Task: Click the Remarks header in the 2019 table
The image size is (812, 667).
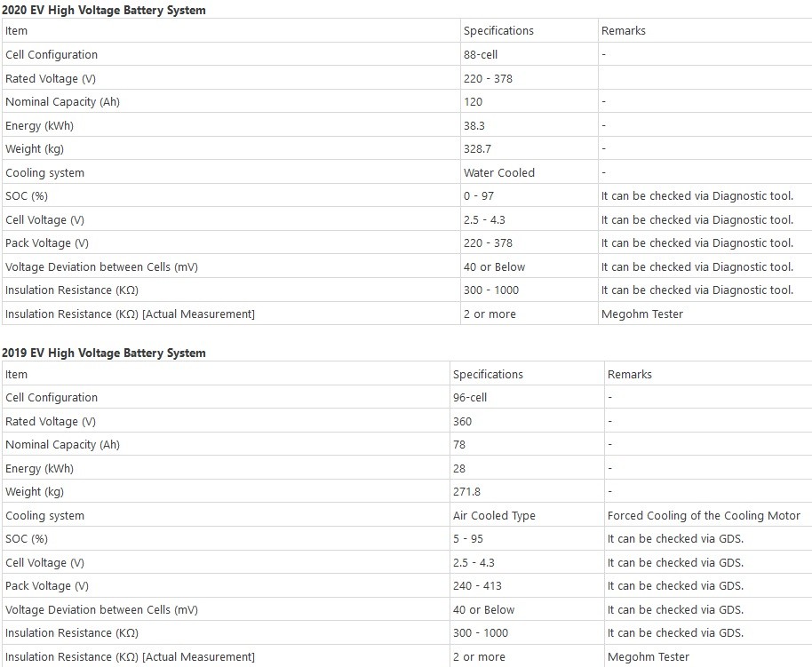Action: [629, 374]
